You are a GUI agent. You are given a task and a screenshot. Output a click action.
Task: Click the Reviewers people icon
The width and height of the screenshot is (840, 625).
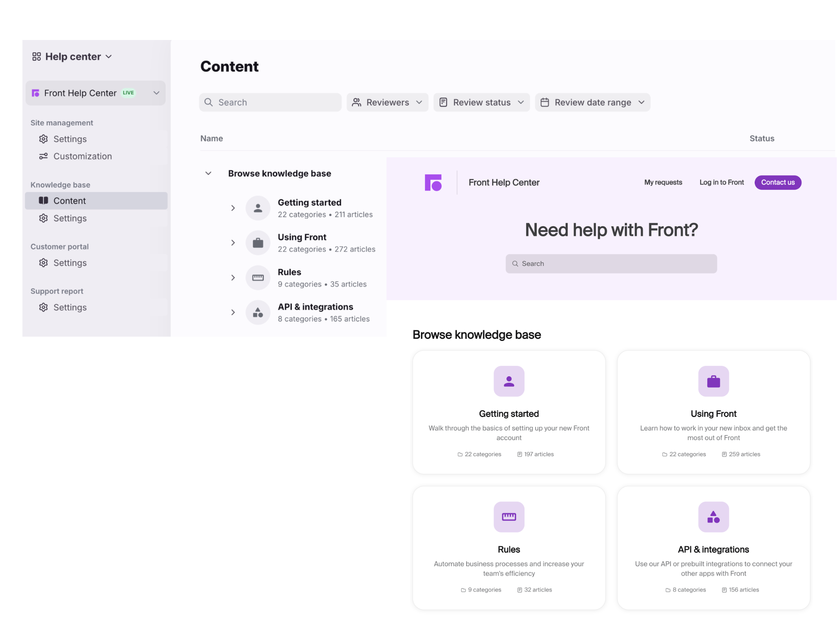(356, 102)
